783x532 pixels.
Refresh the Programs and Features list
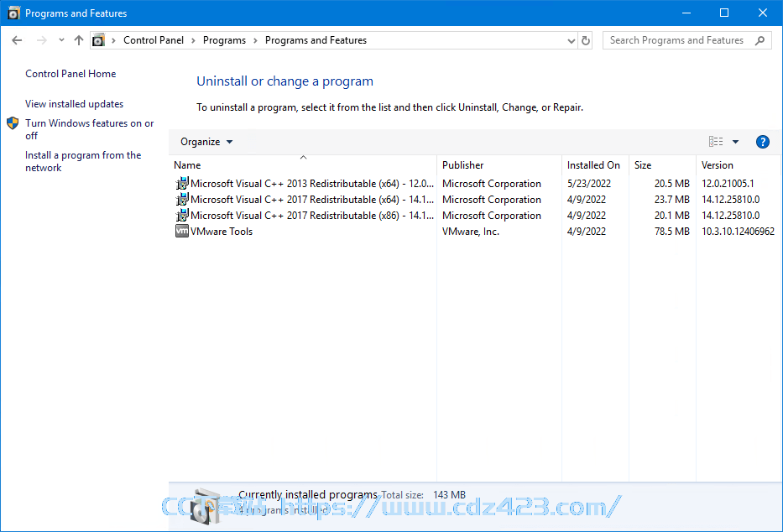[x=586, y=41]
